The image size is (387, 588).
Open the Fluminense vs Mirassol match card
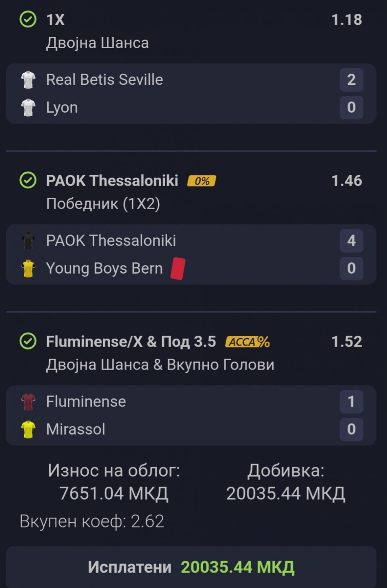pos(191,415)
